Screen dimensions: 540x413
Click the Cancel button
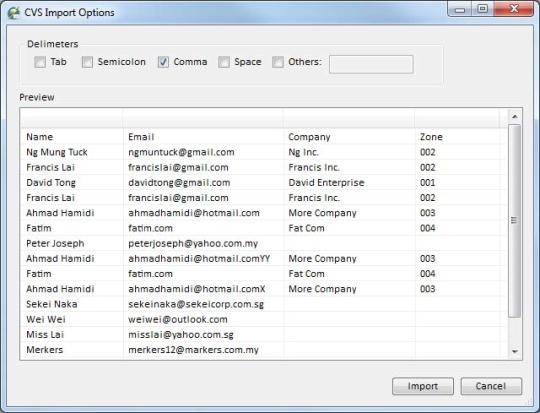tap(491, 386)
